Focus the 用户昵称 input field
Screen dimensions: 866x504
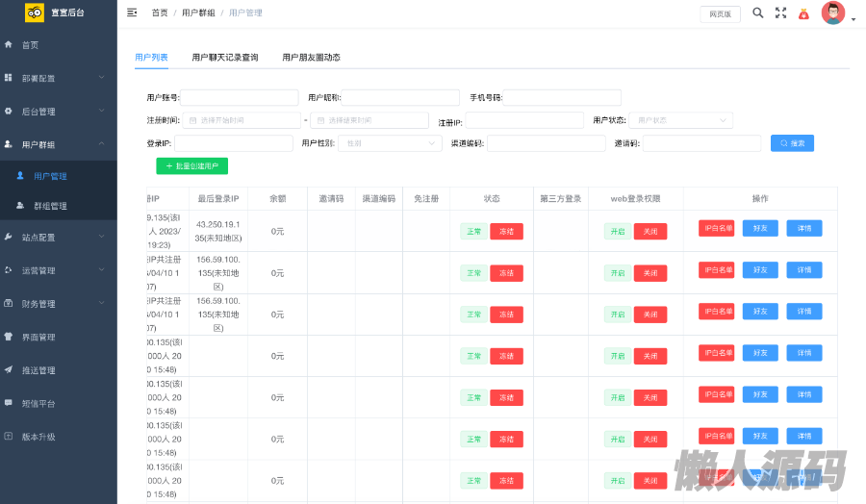coord(400,98)
